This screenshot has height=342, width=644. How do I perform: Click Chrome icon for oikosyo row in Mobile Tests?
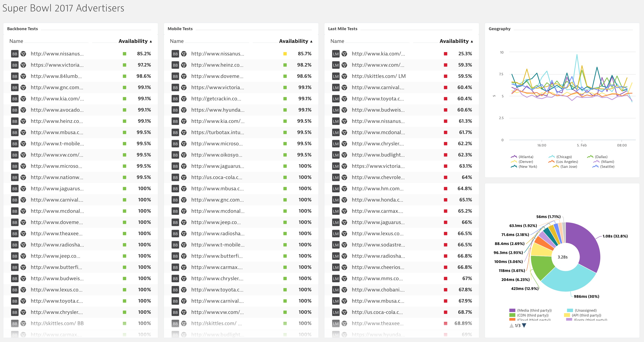click(x=184, y=155)
